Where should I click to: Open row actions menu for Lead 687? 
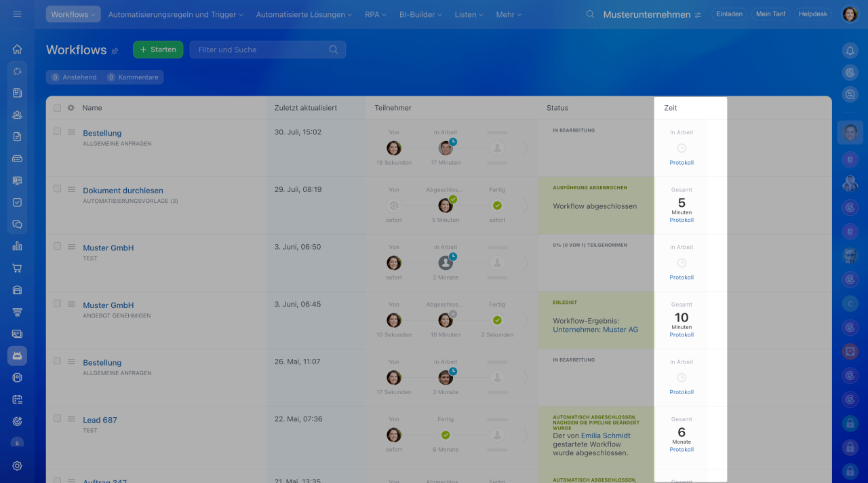tap(71, 419)
